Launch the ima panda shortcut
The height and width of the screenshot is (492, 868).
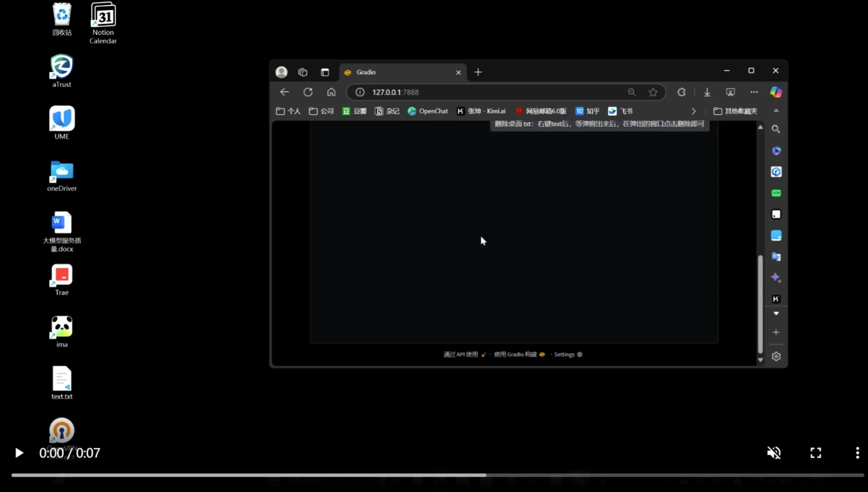(62, 331)
